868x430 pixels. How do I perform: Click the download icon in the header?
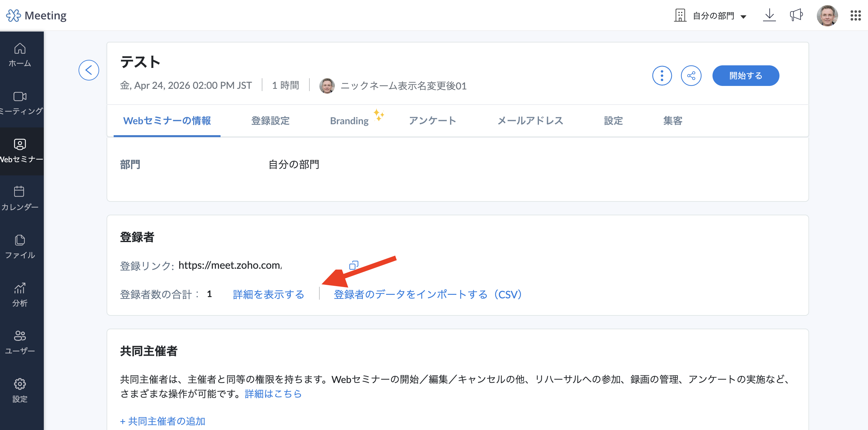pos(769,15)
